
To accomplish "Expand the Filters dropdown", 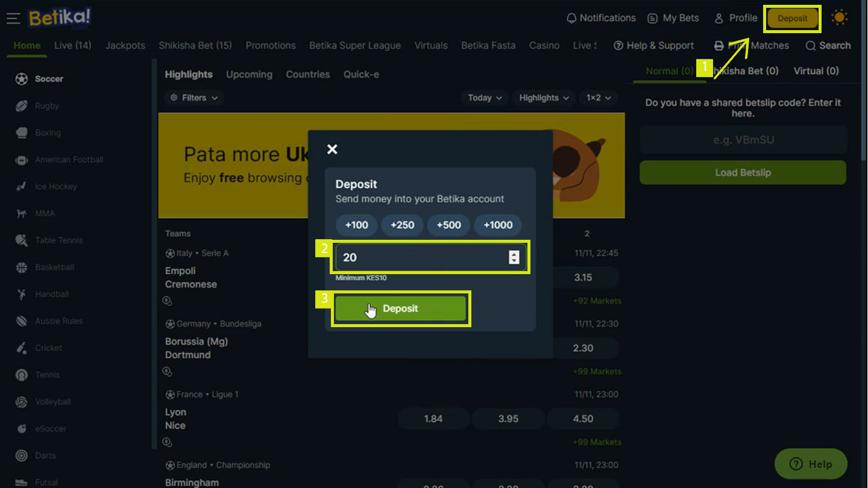I will [194, 98].
